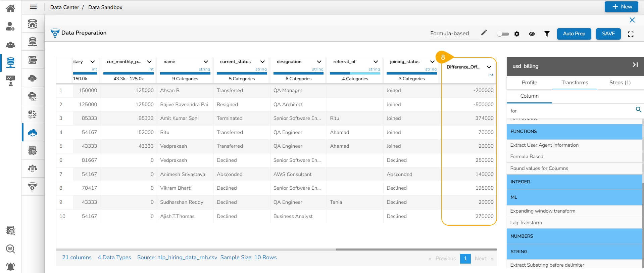Open the Steps (1) tab

(620, 83)
